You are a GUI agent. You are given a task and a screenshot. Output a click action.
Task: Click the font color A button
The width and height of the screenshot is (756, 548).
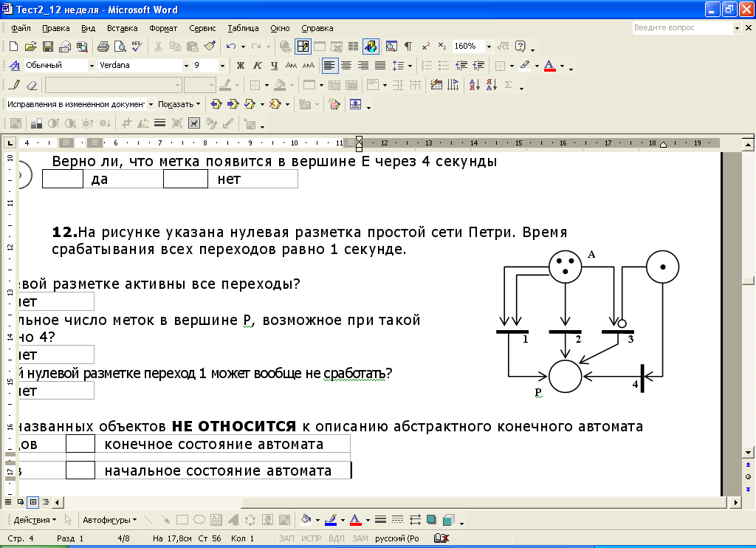click(x=549, y=66)
